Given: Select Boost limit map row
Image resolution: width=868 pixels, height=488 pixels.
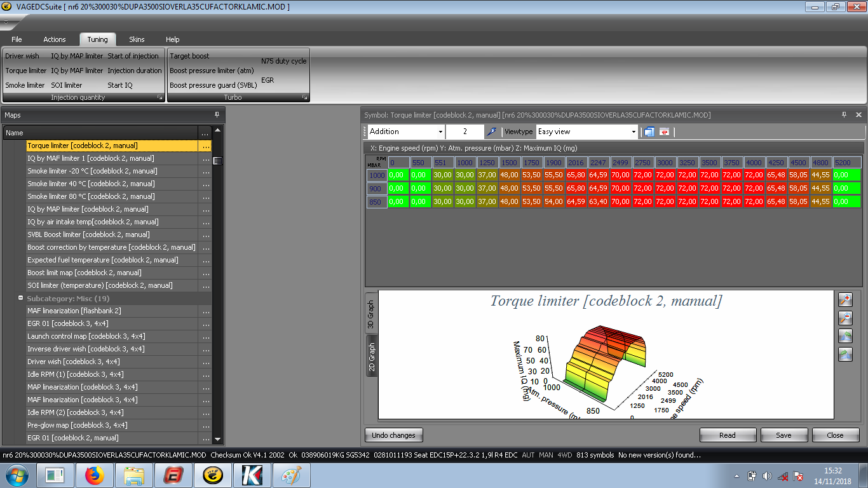Looking at the screenshot, I should pyautogui.click(x=112, y=273).
